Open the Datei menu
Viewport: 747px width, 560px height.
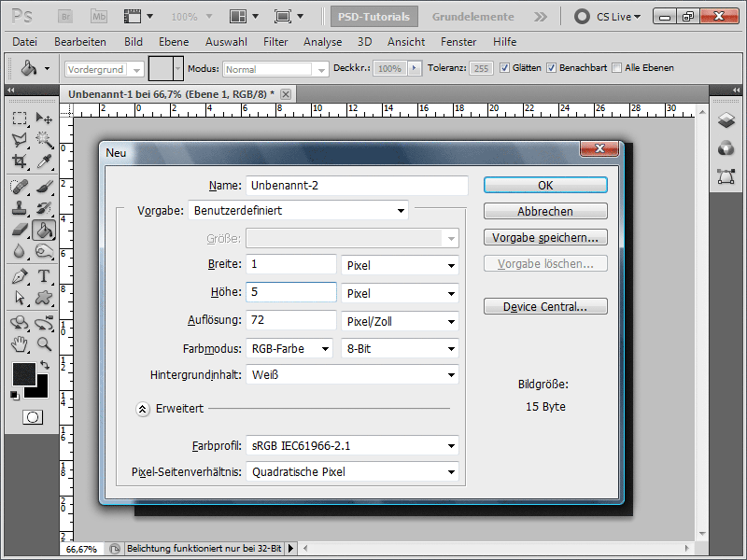pyautogui.click(x=25, y=42)
